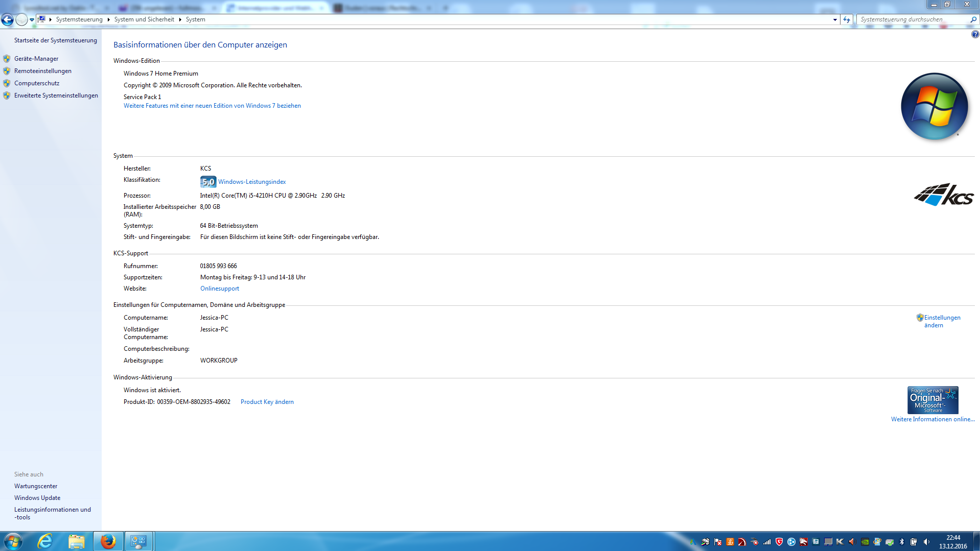Open Geräte-Manager from the sidebar
The height and width of the screenshot is (551, 980).
pyautogui.click(x=36, y=59)
